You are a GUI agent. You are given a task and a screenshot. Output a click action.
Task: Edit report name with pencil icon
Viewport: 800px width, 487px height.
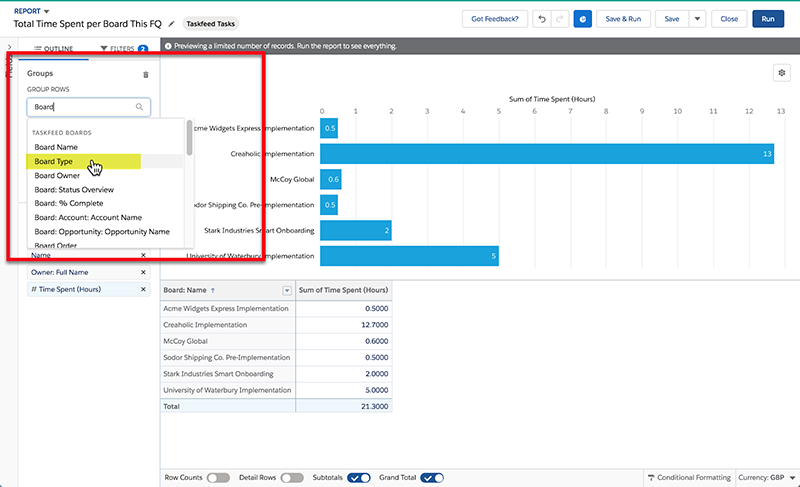(171, 23)
